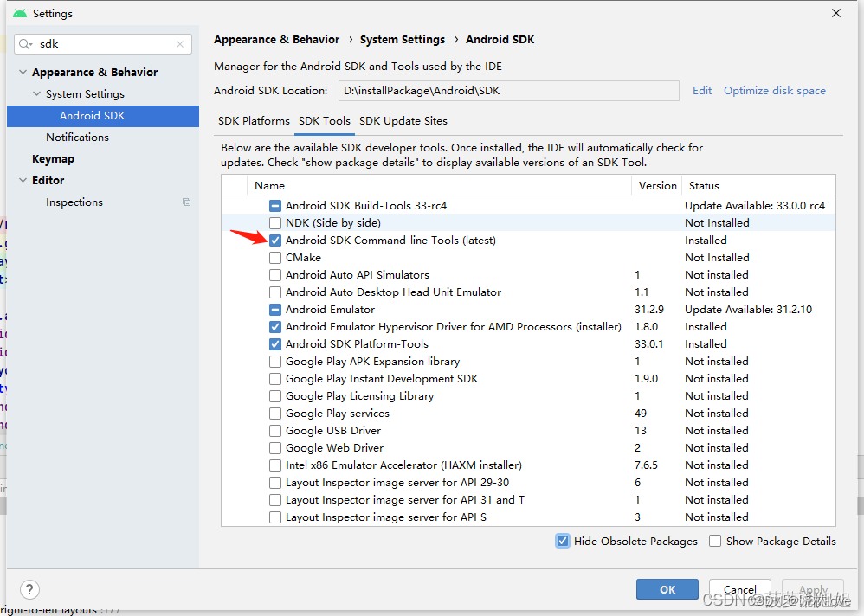Enable the CMake checkbox

coord(275,258)
